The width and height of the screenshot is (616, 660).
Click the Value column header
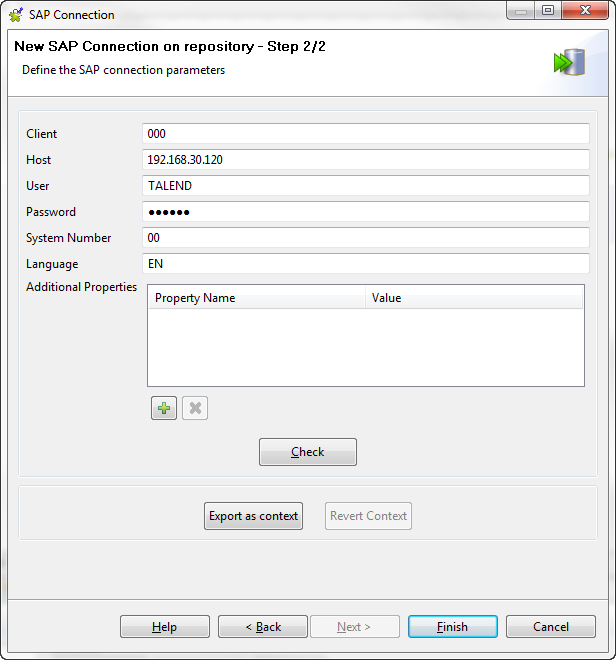(x=474, y=298)
